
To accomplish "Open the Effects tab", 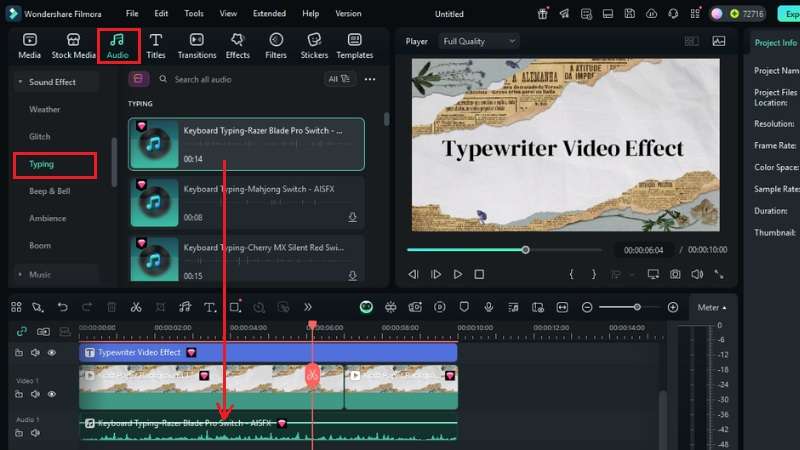I will [x=238, y=46].
